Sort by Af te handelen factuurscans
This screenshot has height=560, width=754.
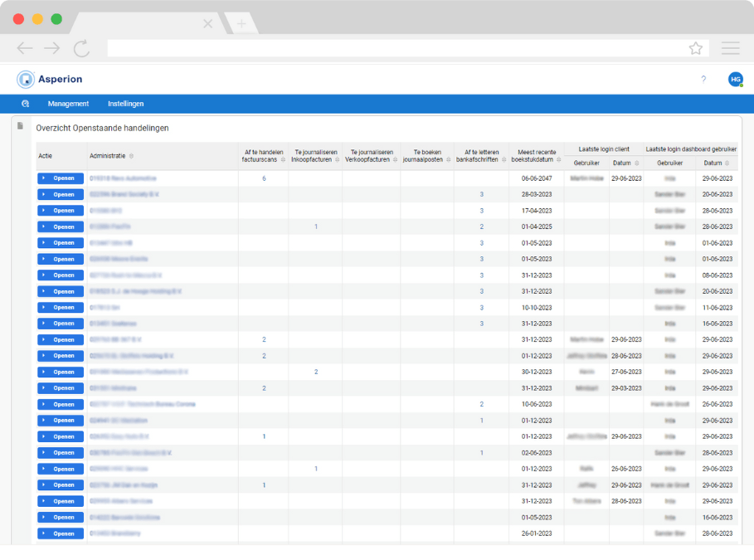coord(283,160)
